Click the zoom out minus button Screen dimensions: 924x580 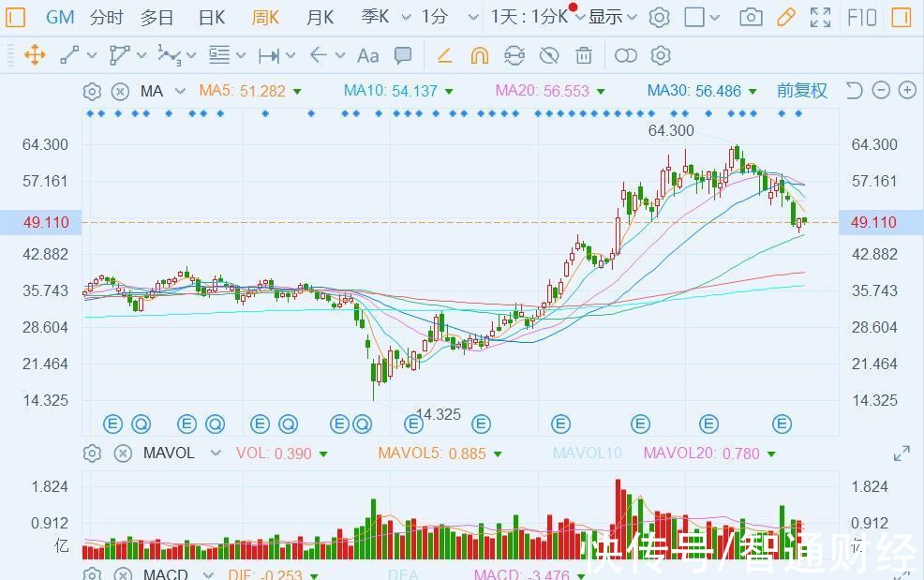(881, 90)
